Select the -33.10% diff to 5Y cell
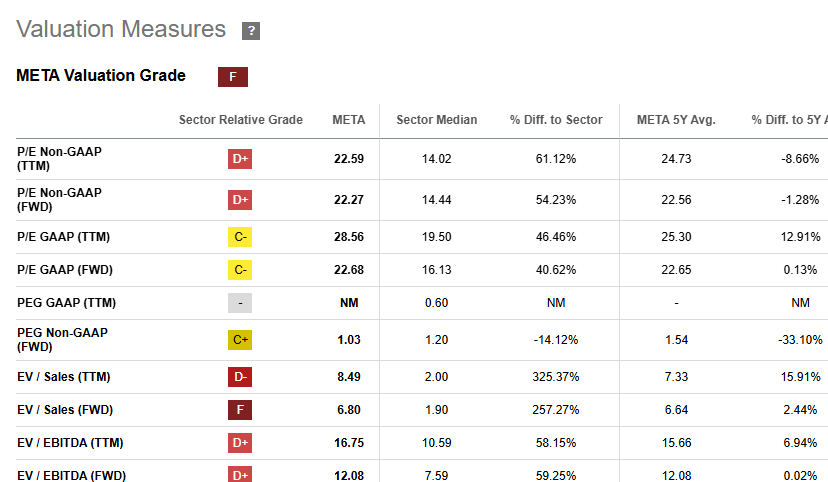 [801, 340]
